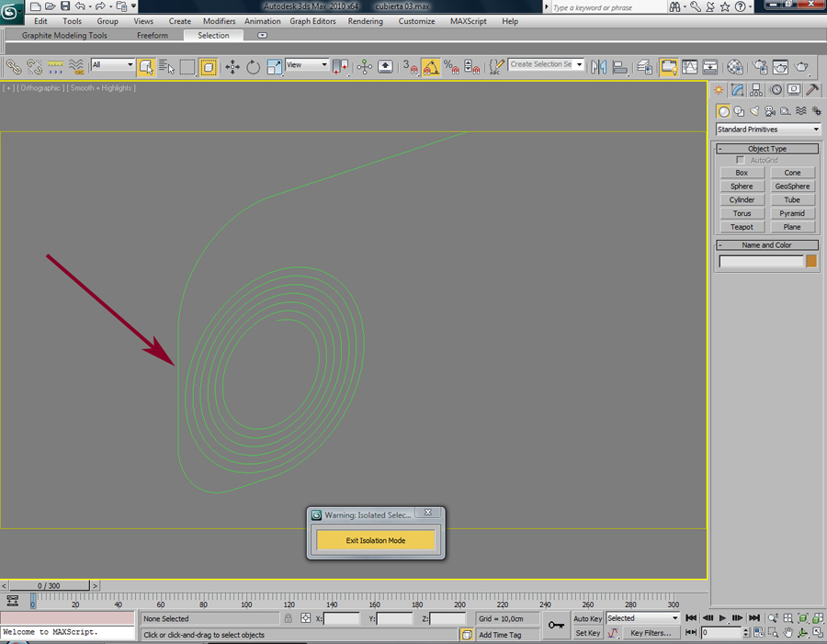Click the Render teapot icon

pos(801,67)
